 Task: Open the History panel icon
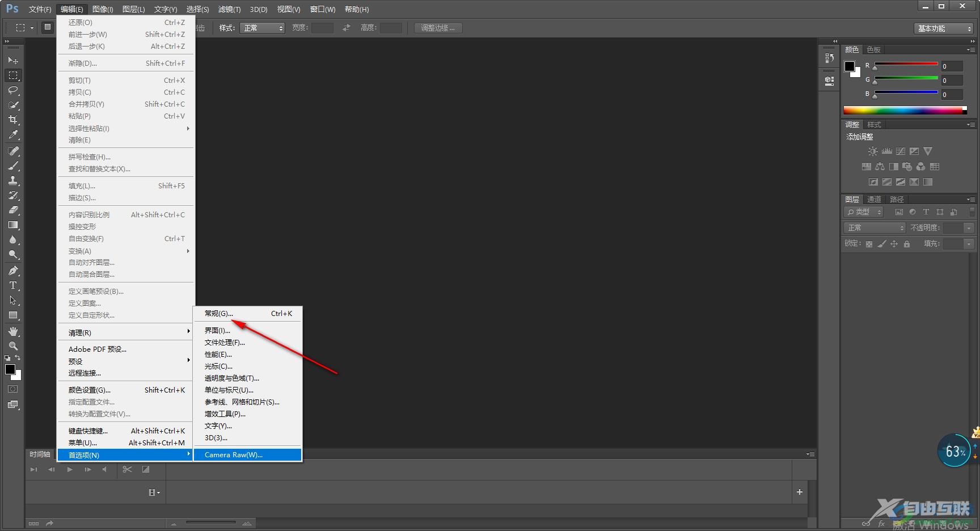pyautogui.click(x=830, y=58)
